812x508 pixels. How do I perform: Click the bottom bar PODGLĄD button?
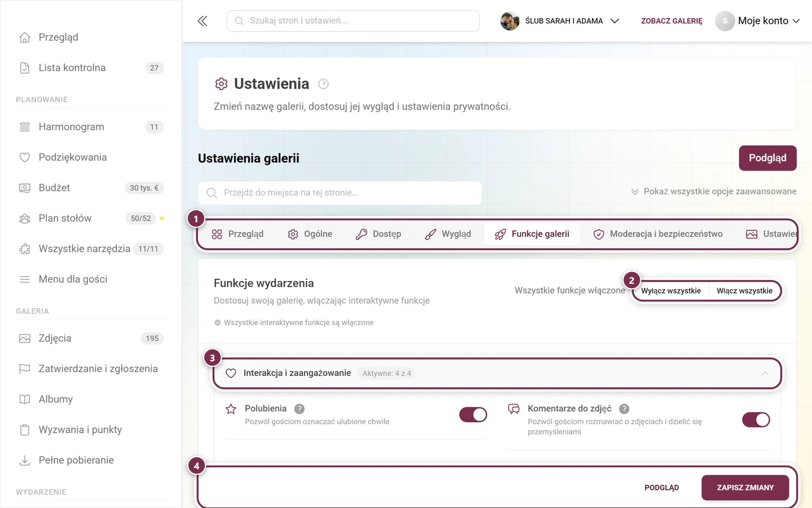[661, 488]
